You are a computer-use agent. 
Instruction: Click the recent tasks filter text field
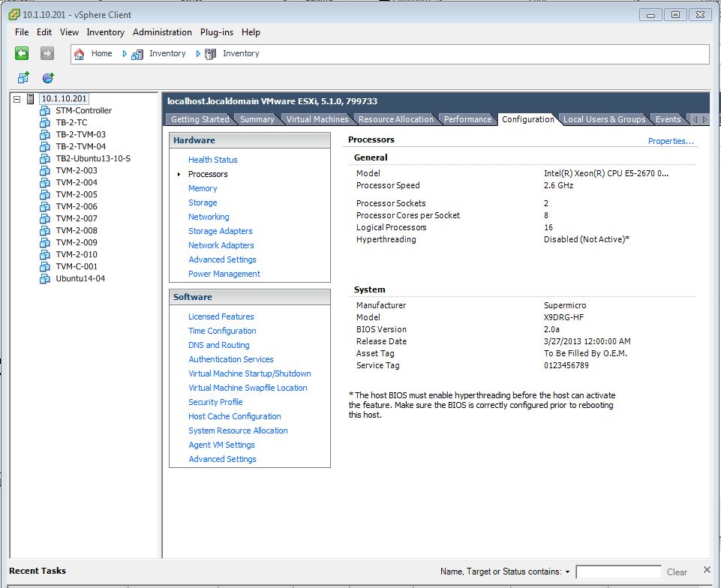pos(617,572)
